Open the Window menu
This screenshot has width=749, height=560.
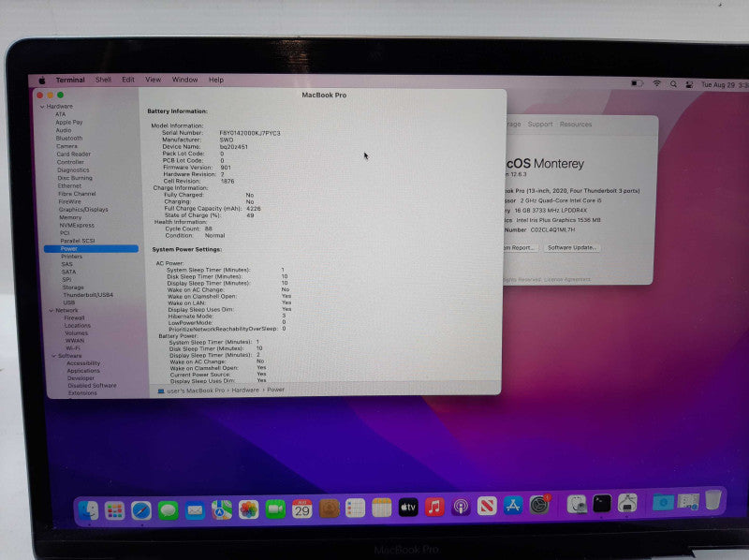click(x=184, y=80)
